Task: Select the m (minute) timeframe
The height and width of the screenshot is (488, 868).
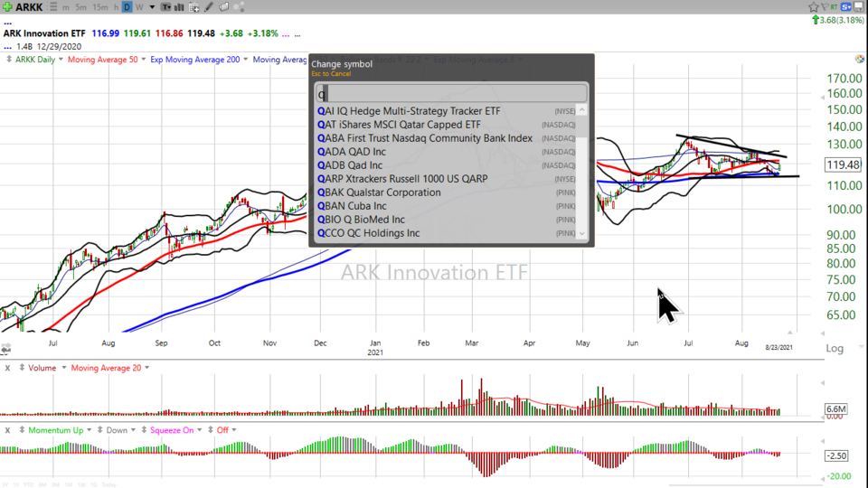Action: (66, 7)
